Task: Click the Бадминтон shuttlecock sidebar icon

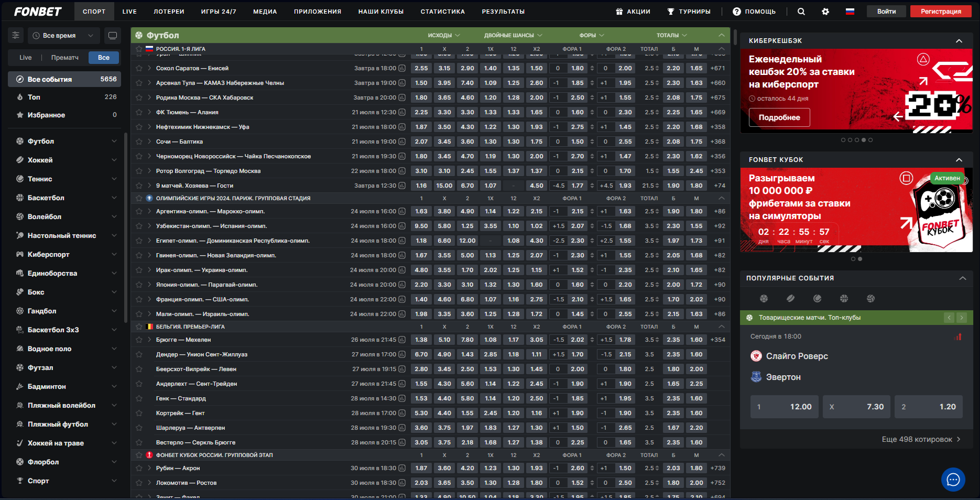Action: point(20,386)
